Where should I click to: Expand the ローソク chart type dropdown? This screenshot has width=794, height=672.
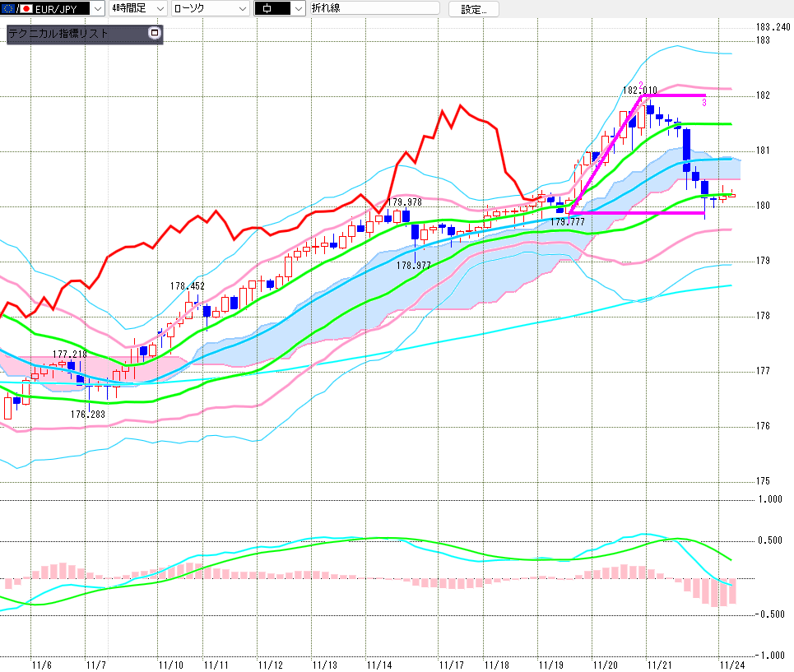(x=241, y=8)
